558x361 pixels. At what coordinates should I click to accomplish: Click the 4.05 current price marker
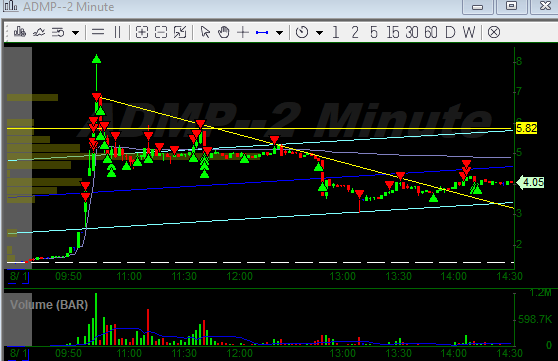pos(531,182)
